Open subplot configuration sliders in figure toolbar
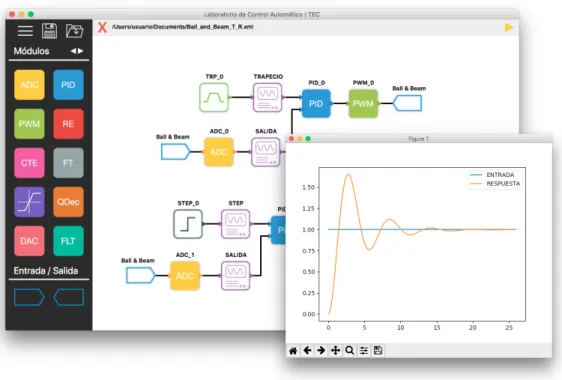Viewport: 562px width, 380px height. pyautogui.click(x=364, y=350)
